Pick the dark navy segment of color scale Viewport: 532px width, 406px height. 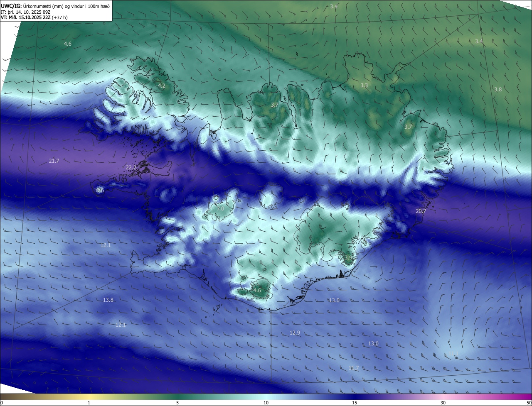(x=355, y=396)
